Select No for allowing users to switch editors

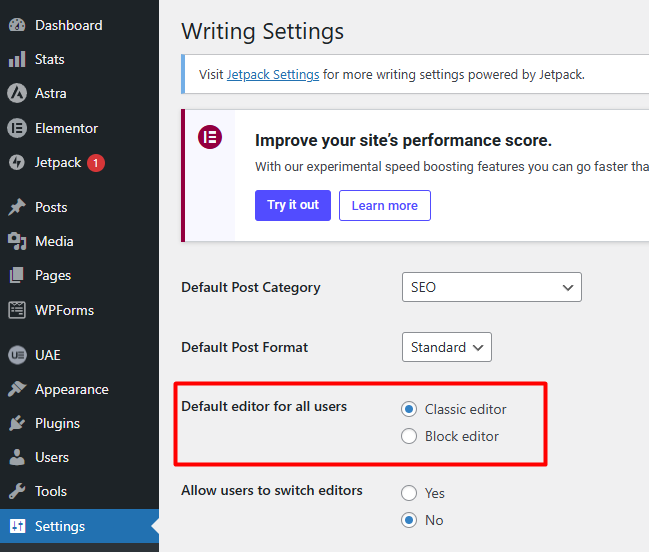point(409,520)
